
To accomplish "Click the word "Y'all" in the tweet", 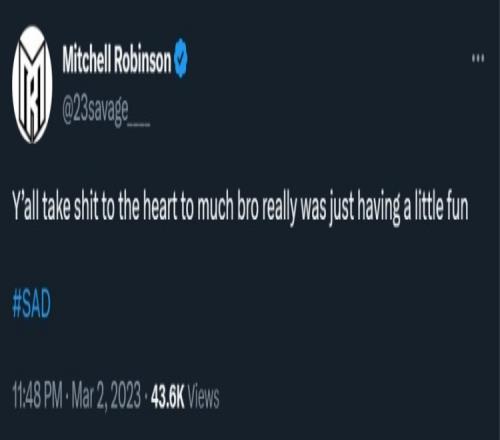I will pyautogui.click(x=26, y=206).
